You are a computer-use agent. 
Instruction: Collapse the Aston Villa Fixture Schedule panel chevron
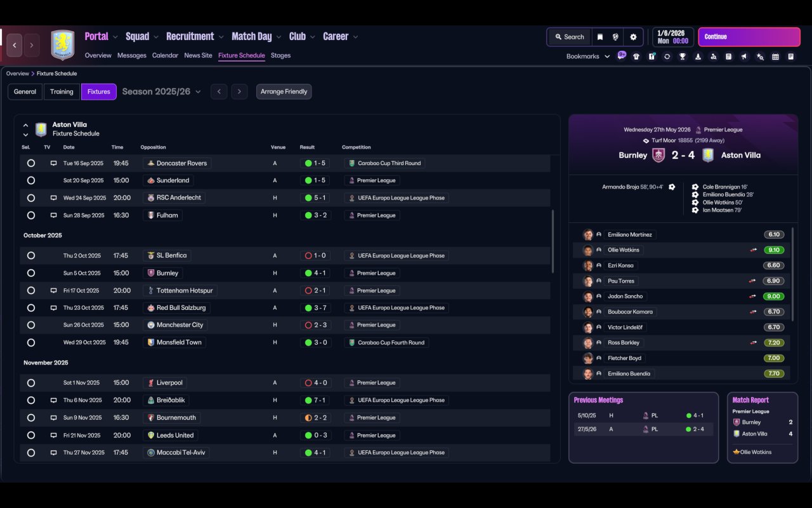[x=25, y=125]
